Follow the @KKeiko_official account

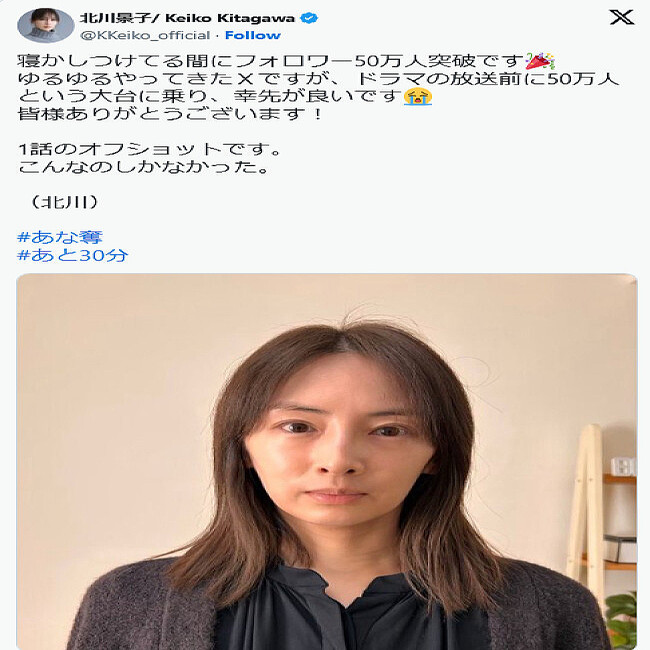pyautogui.click(x=253, y=36)
